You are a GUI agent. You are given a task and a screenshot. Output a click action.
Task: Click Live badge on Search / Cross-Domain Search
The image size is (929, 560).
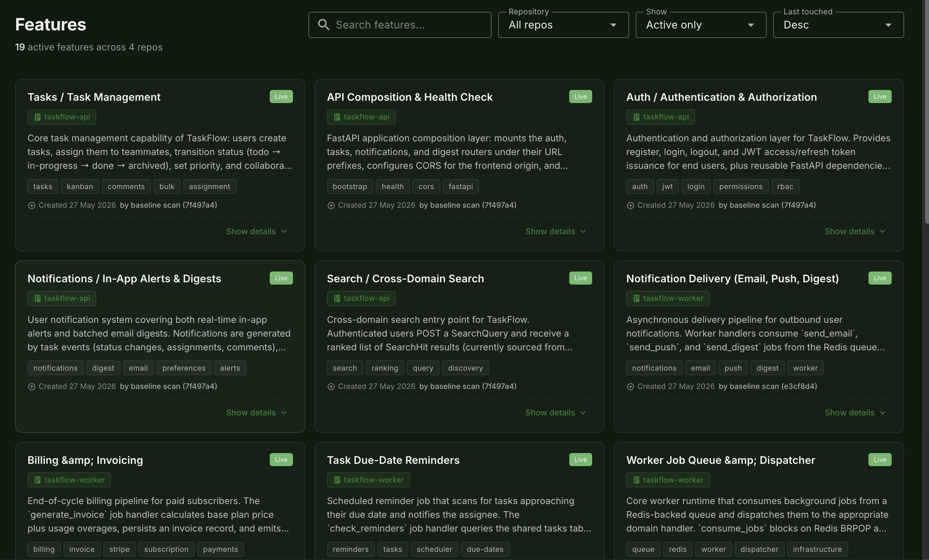tap(580, 278)
